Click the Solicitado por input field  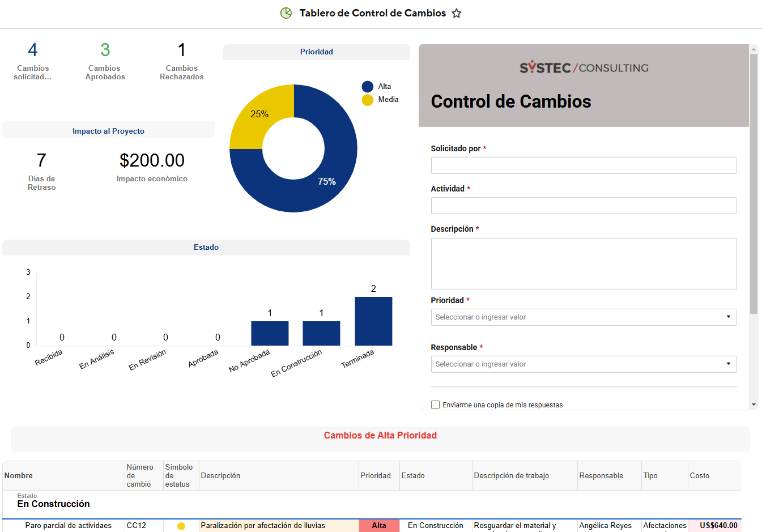(584, 165)
